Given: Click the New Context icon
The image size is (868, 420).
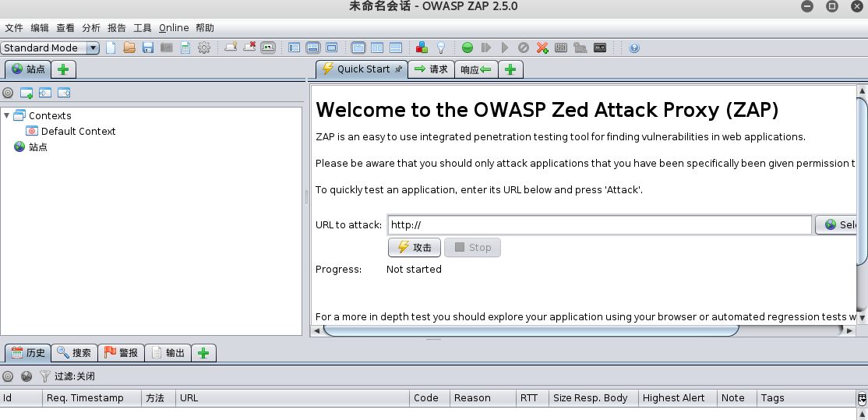Looking at the screenshot, I should coord(26,93).
